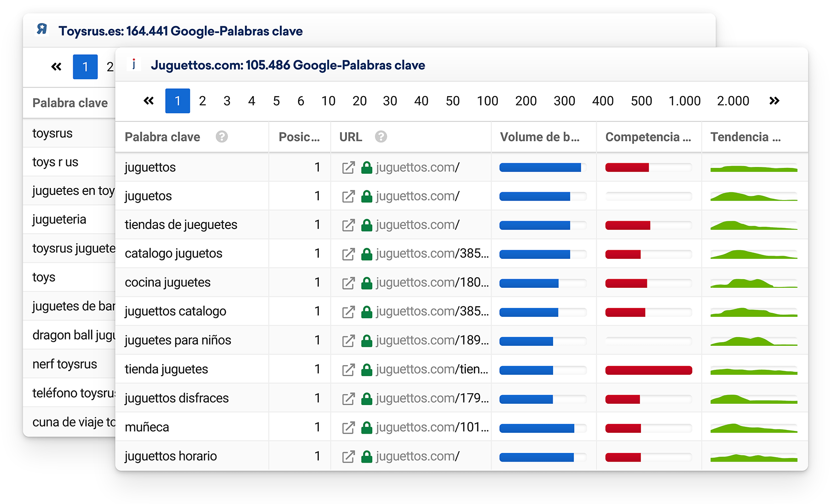Click the help icon next to Palabra clave
This screenshot has height=504, width=831.
click(x=222, y=137)
